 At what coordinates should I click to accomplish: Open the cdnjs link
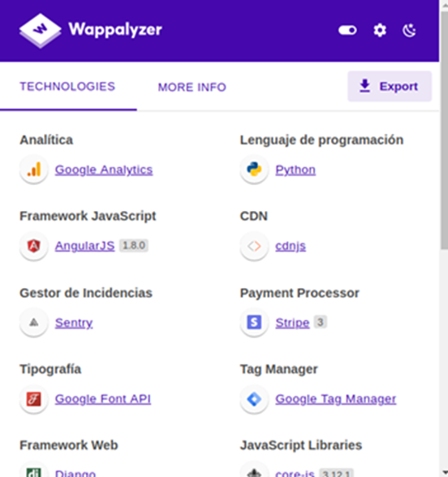tap(291, 246)
